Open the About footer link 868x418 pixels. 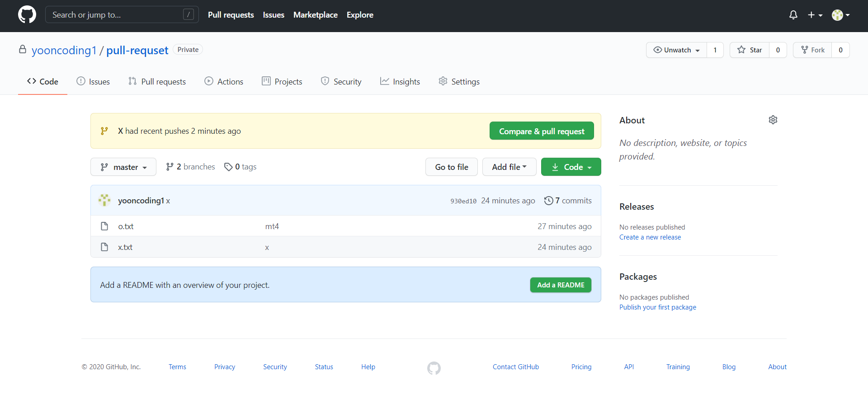[778, 367]
